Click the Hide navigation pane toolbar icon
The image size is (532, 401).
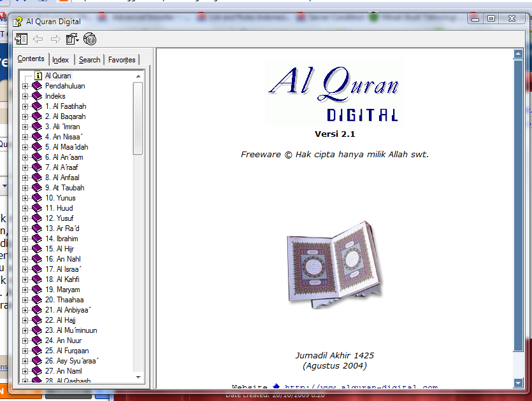point(21,39)
